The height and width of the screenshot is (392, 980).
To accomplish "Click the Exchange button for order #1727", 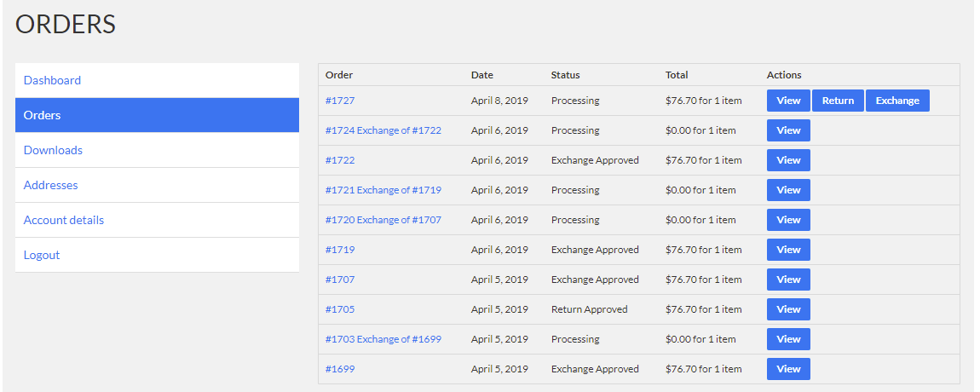I will (x=897, y=101).
